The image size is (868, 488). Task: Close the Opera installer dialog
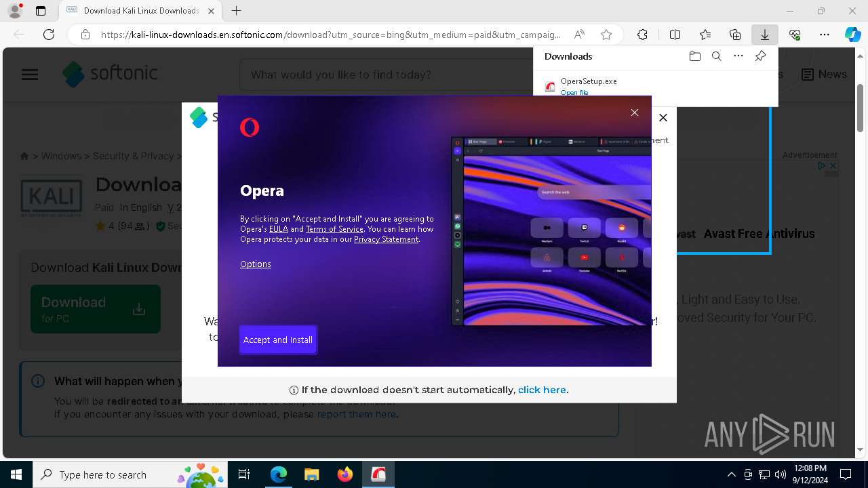[x=635, y=113]
